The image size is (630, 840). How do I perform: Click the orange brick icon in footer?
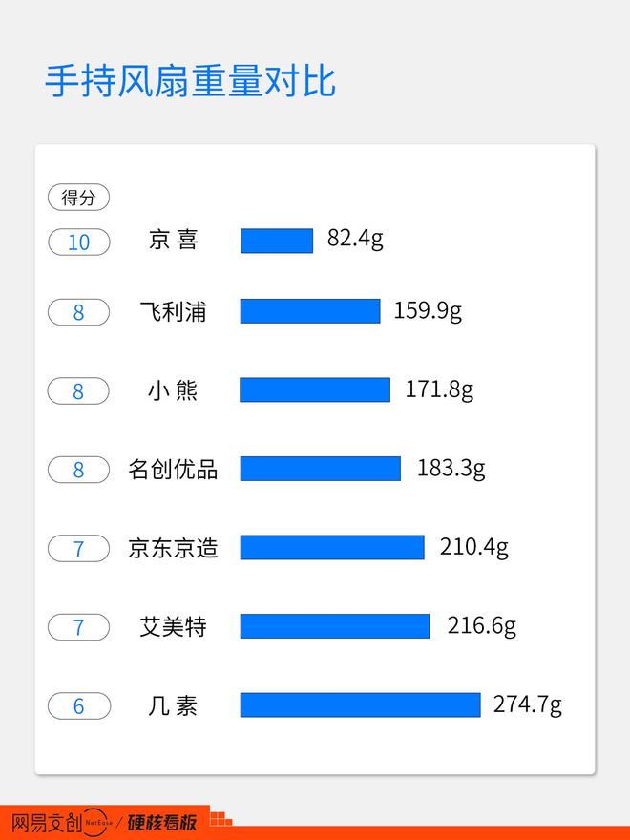click(x=220, y=819)
